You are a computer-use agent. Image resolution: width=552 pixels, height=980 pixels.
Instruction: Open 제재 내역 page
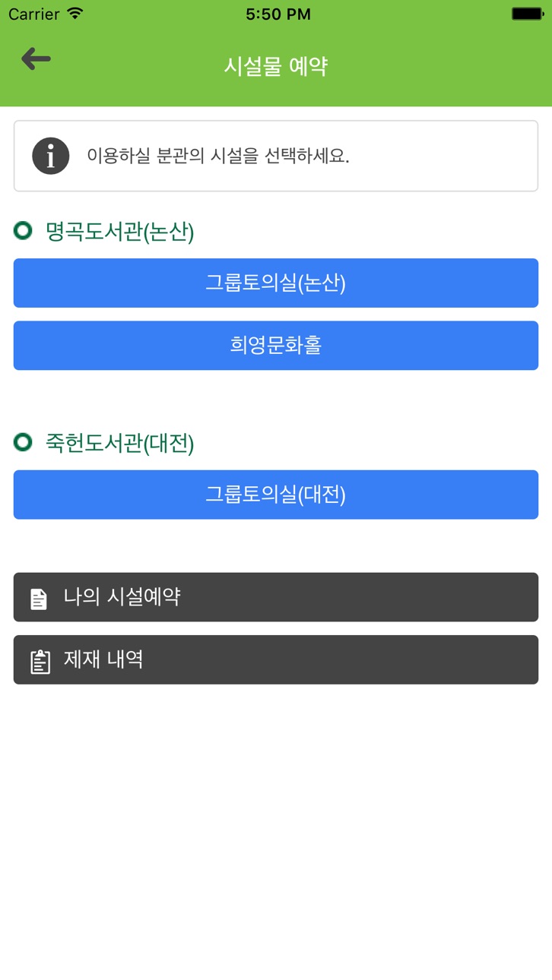click(x=276, y=659)
